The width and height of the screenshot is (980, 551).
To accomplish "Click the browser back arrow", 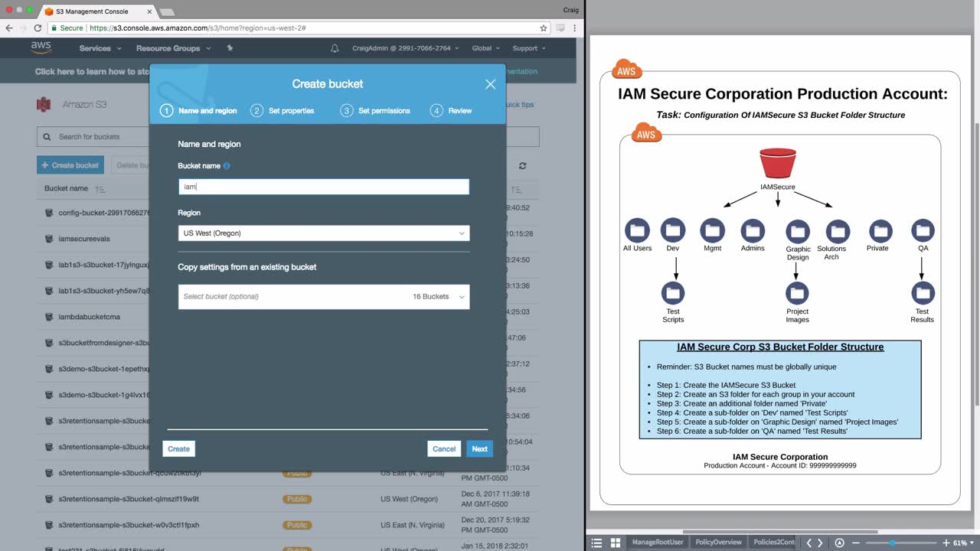I will (8, 28).
